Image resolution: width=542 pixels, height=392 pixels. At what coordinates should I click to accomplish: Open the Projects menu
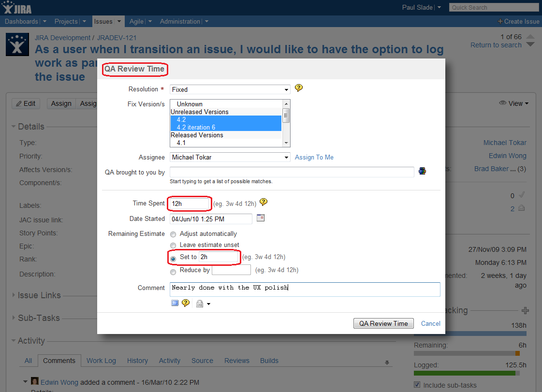pyautogui.click(x=70, y=21)
